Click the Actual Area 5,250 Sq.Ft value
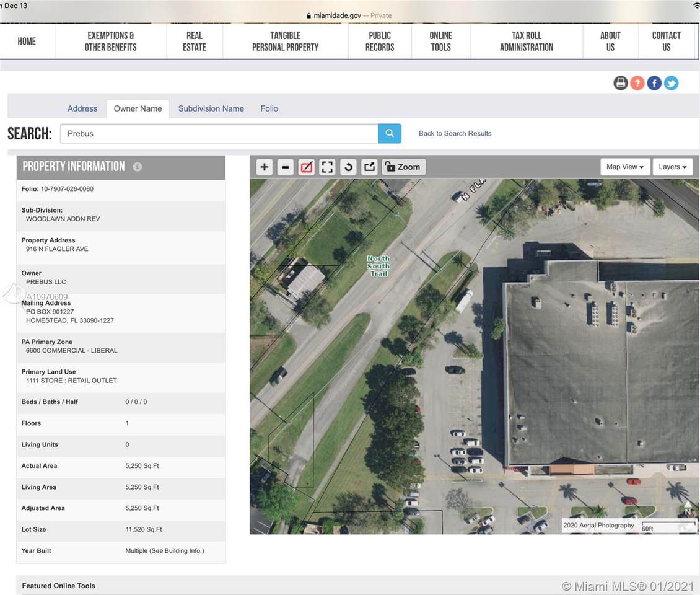 click(x=142, y=466)
